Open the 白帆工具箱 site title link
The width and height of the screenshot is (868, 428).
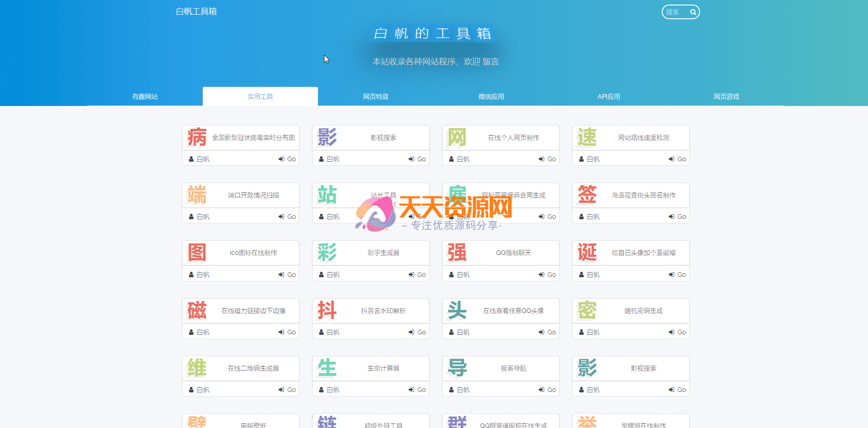click(x=196, y=11)
